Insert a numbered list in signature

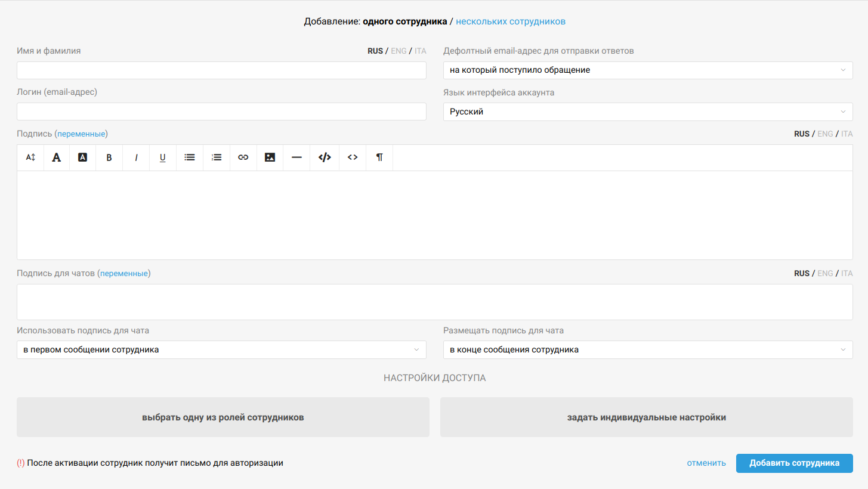[x=217, y=157]
